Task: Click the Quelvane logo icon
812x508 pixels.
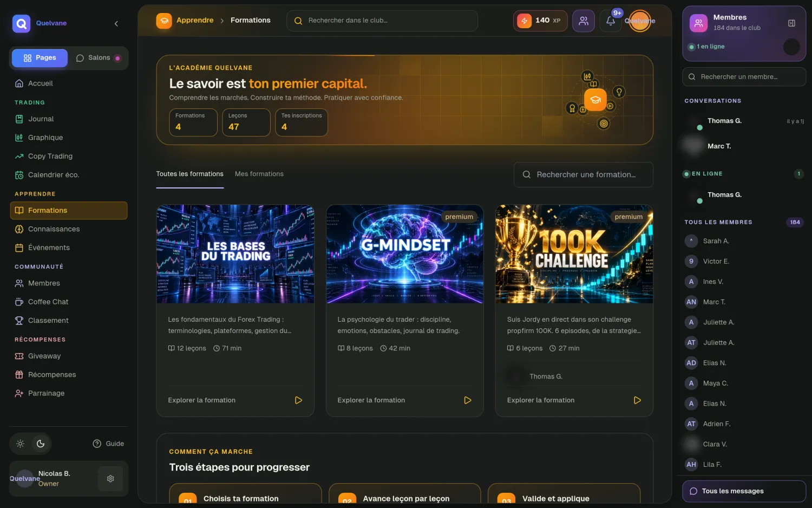Action: pyautogui.click(x=22, y=23)
